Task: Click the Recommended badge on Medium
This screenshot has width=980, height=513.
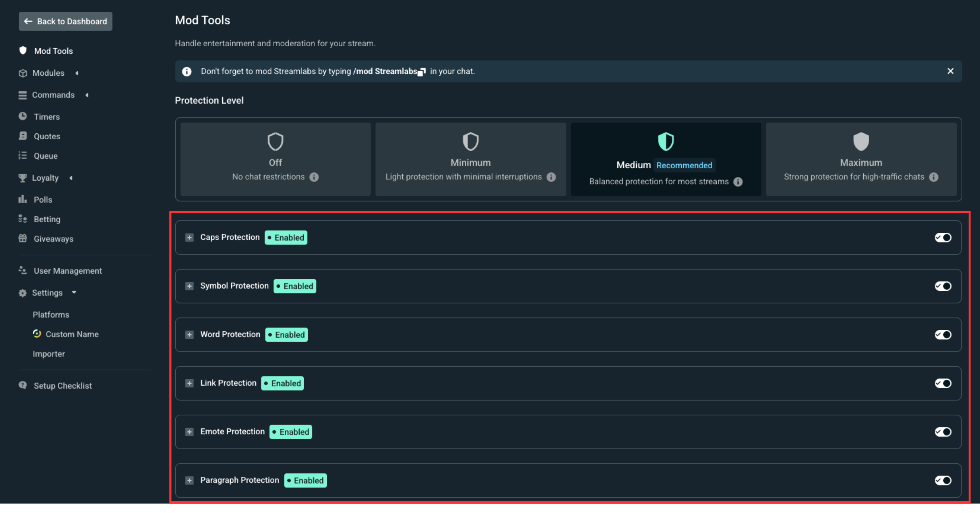Action: tap(684, 166)
